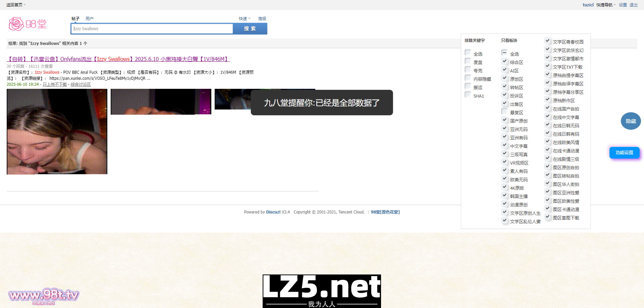Select the 帖子 search tab
This screenshot has height=308, width=644.
pyautogui.click(x=75, y=19)
